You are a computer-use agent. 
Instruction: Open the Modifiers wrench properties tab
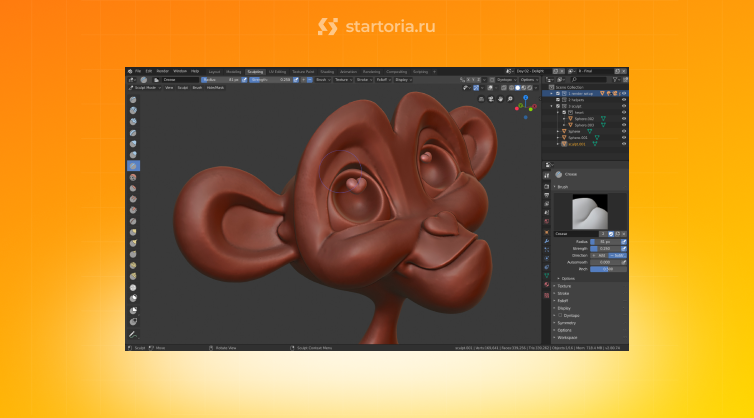pos(547,241)
